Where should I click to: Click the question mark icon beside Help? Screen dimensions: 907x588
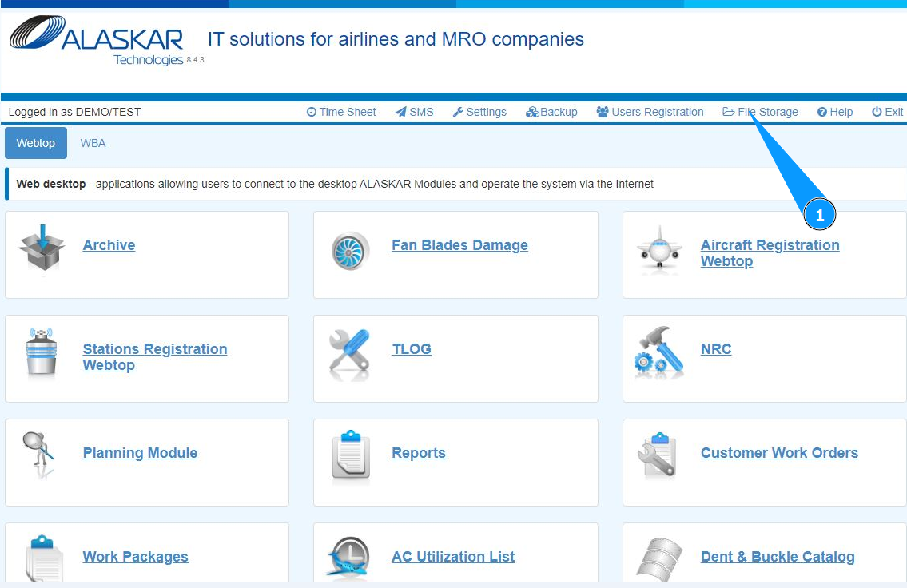pos(822,112)
